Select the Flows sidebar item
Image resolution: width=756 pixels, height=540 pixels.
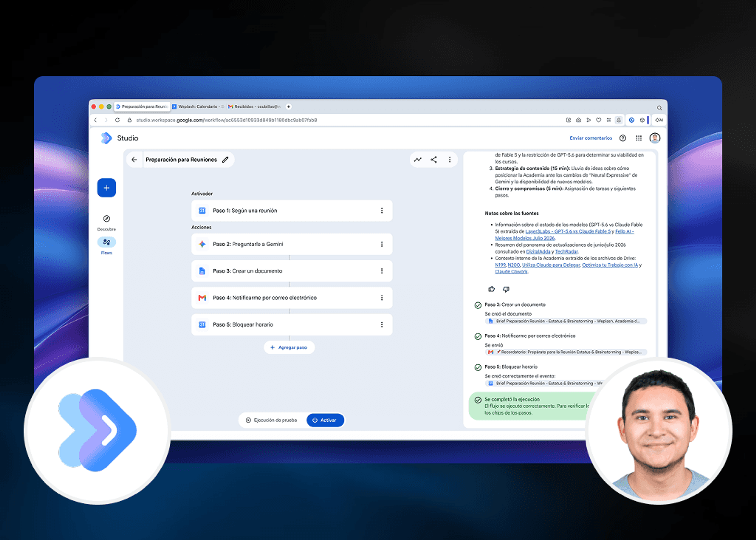106,245
